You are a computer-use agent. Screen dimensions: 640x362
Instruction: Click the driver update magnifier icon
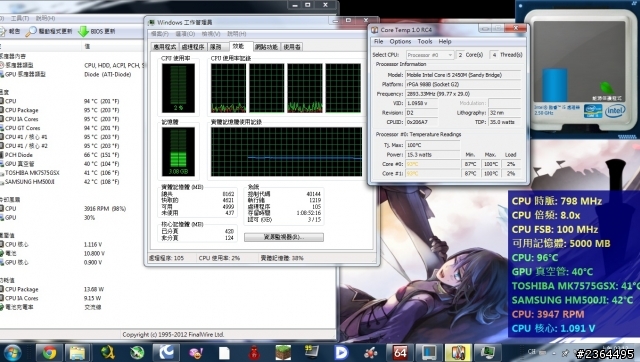coord(31,31)
